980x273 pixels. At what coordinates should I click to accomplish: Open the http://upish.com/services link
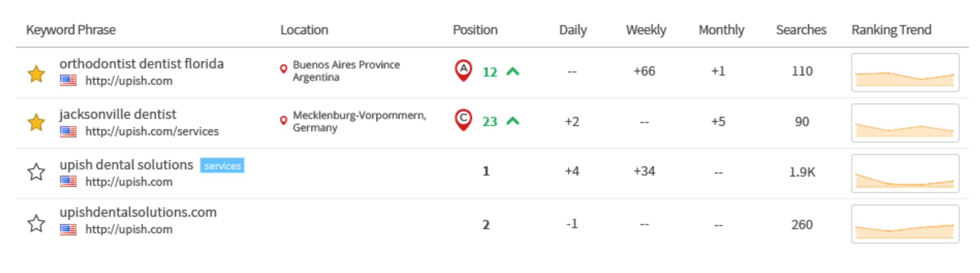152,131
